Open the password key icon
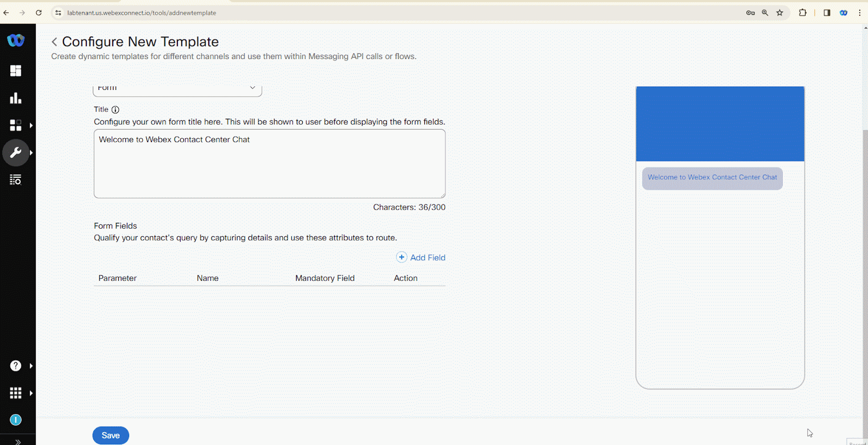 tap(750, 12)
